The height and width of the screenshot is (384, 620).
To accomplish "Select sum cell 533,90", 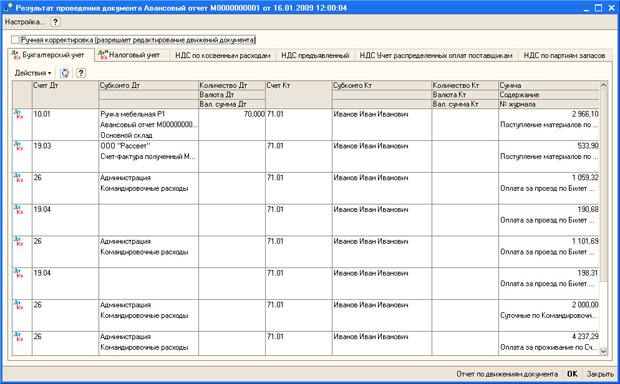I will tap(549, 146).
